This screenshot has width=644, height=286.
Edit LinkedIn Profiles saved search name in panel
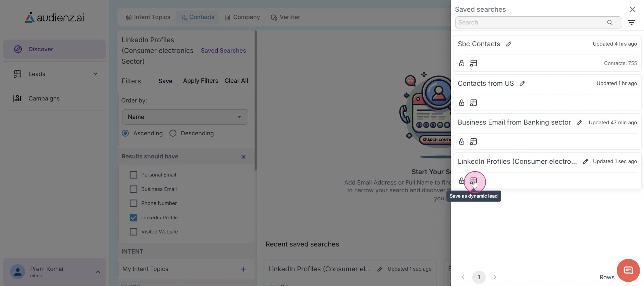(586, 161)
